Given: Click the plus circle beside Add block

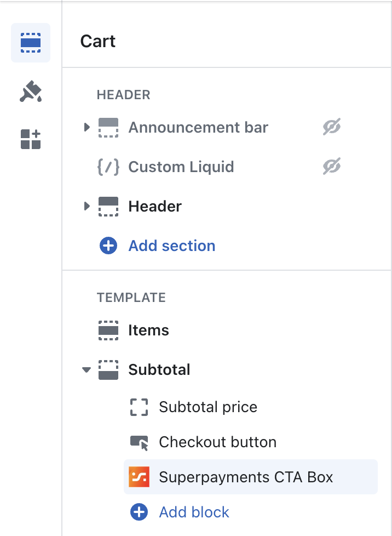Looking at the screenshot, I should point(139,512).
